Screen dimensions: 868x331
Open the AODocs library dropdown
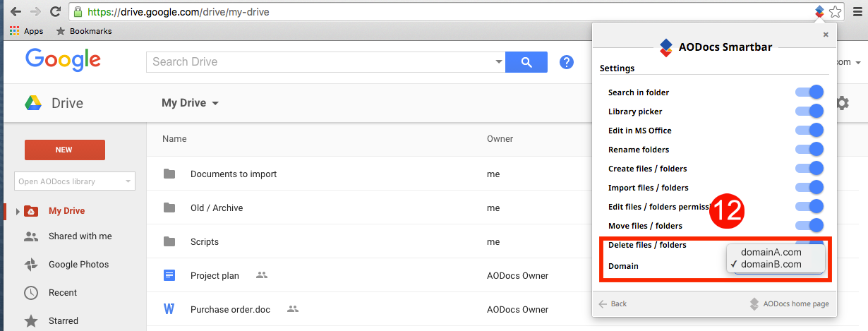pyautogui.click(x=75, y=181)
